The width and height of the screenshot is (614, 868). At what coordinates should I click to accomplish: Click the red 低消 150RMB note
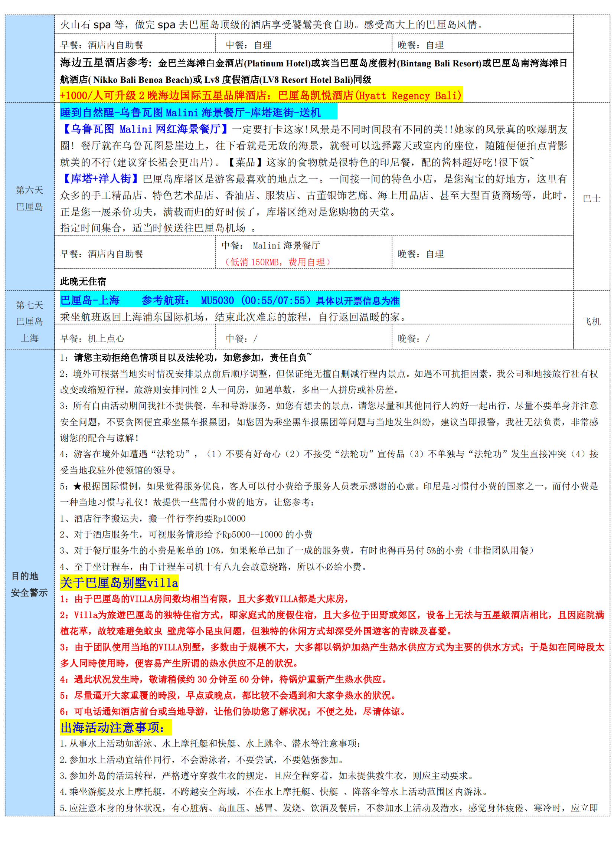click(277, 262)
